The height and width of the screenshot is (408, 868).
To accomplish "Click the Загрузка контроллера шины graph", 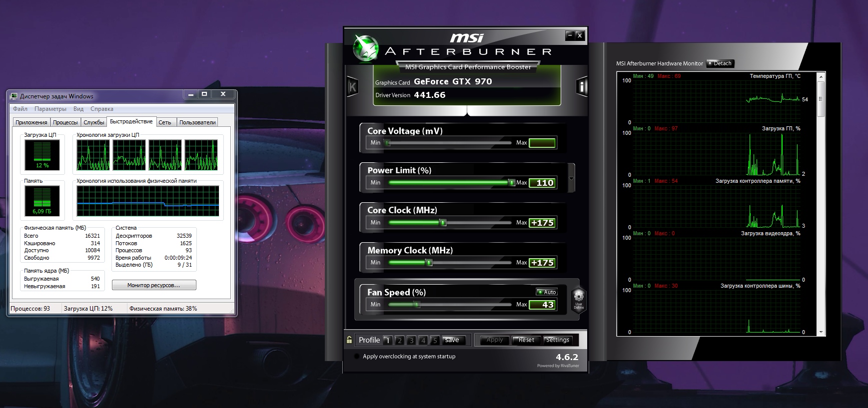I will tap(717, 311).
